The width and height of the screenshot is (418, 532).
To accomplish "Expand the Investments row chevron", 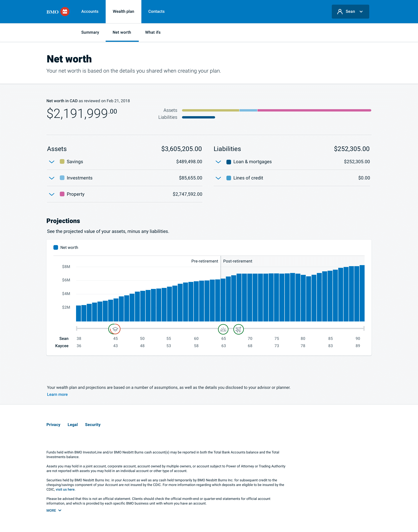I will tap(52, 178).
